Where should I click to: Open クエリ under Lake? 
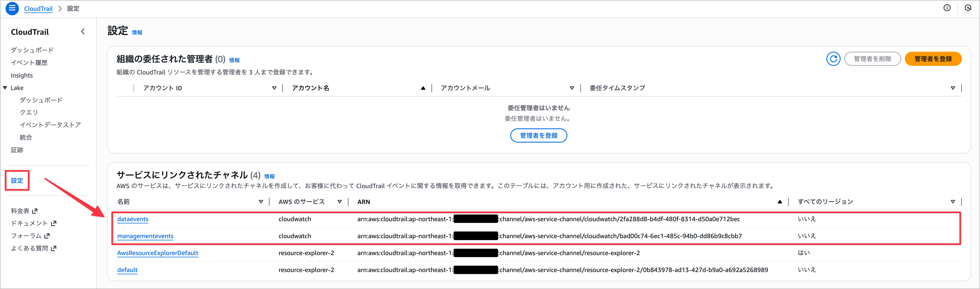[29, 113]
